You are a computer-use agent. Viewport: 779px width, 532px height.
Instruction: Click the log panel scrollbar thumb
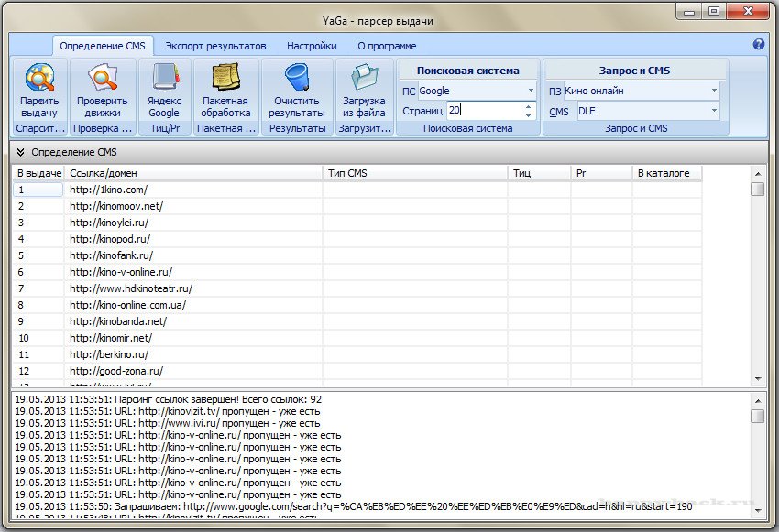click(758, 416)
